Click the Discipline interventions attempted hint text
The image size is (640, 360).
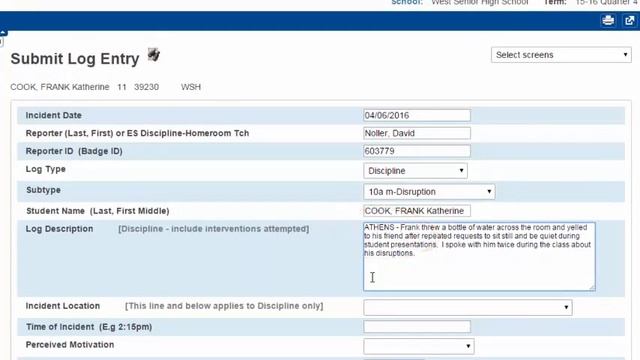(x=213, y=229)
